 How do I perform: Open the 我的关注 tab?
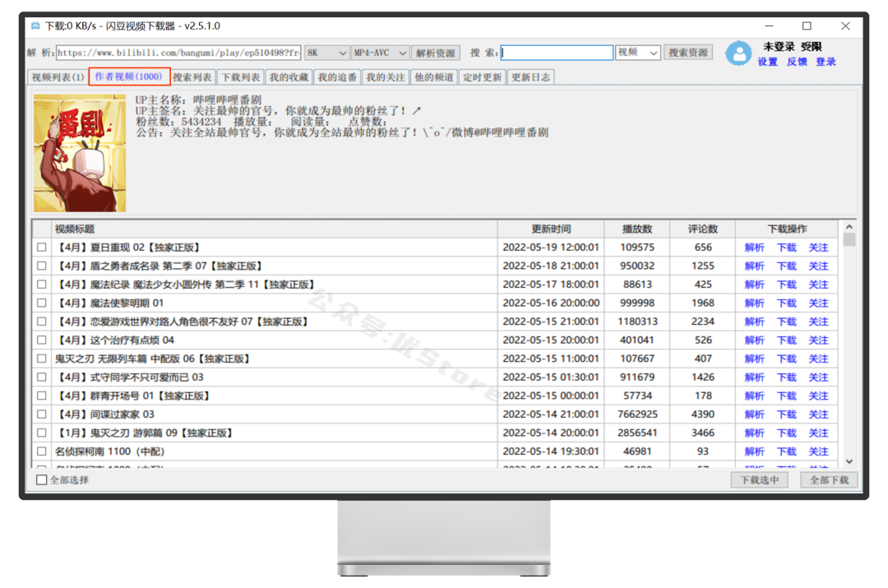[386, 77]
